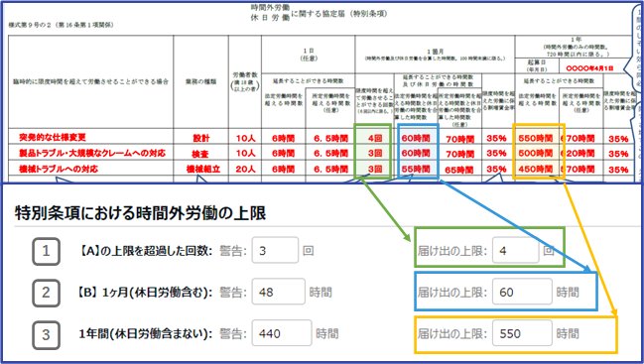Click the 警告 field containing 48
644x364 pixels.
(278, 292)
